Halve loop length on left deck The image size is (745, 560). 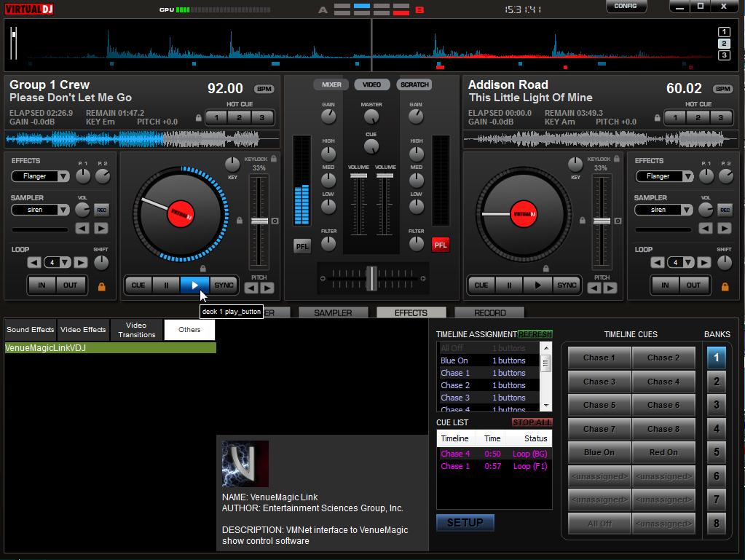[33, 262]
